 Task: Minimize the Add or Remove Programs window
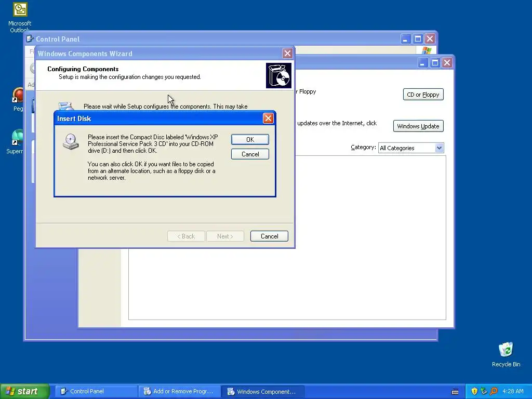(x=422, y=63)
